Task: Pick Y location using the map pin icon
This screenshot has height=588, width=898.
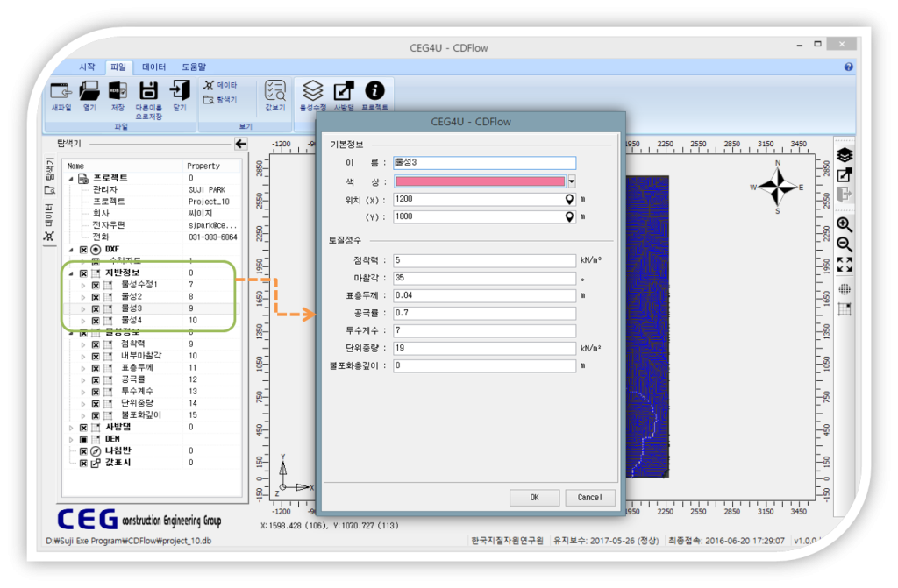Action: point(568,217)
